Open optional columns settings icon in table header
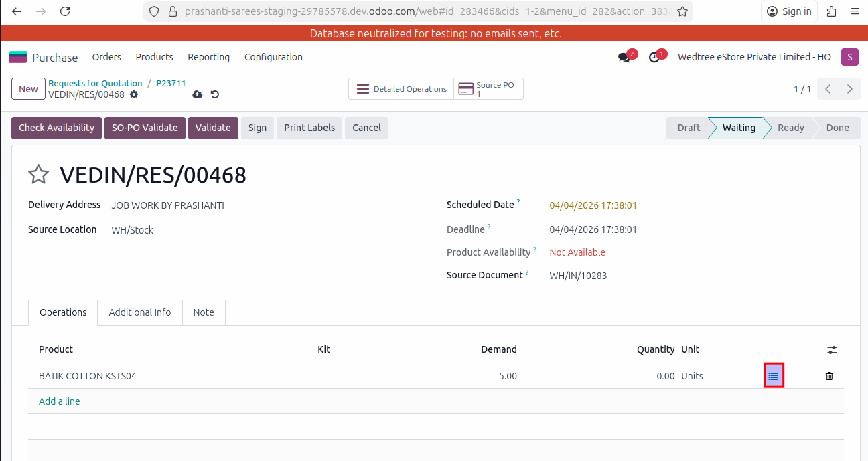This screenshot has width=868, height=461. [x=832, y=349]
